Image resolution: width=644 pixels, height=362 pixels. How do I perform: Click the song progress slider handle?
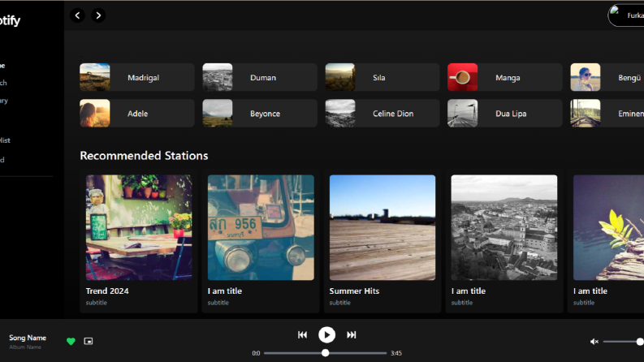(326, 353)
